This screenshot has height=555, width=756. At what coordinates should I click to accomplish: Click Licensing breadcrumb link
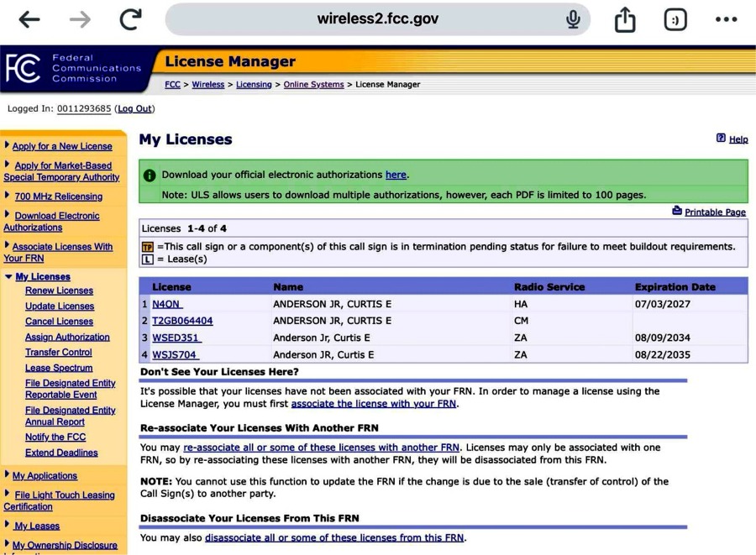click(254, 84)
